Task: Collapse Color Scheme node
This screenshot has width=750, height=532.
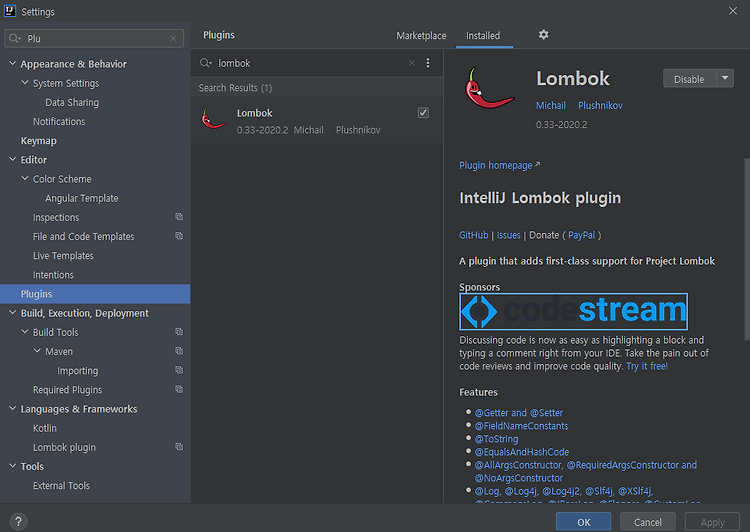Action: [25, 178]
